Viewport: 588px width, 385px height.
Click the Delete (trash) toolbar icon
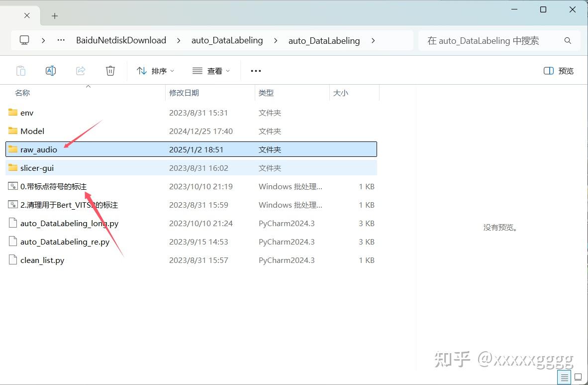[x=110, y=70]
